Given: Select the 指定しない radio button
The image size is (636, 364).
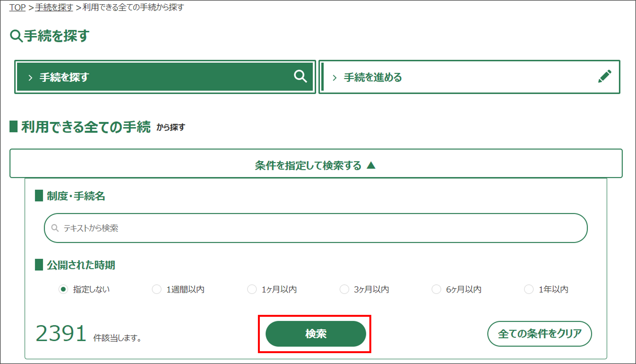Looking at the screenshot, I should point(63,289).
